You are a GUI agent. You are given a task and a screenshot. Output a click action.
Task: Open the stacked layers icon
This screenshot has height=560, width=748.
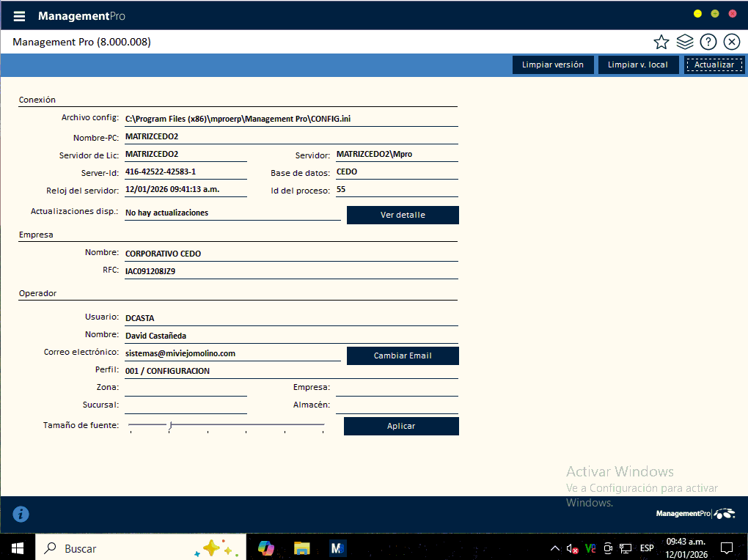pos(685,42)
